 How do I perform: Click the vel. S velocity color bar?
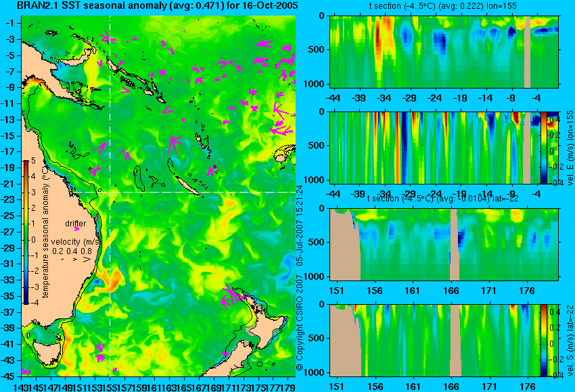543,341
